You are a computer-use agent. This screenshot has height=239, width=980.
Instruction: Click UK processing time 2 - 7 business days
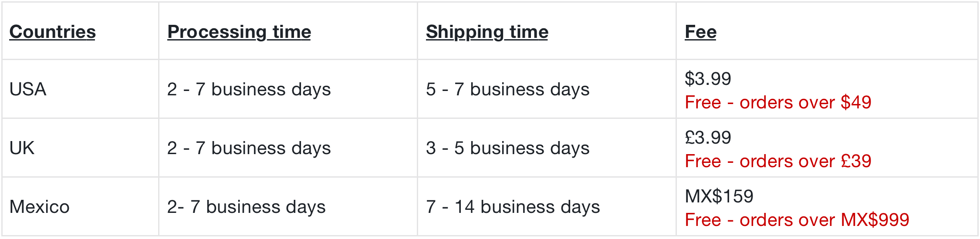(249, 148)
